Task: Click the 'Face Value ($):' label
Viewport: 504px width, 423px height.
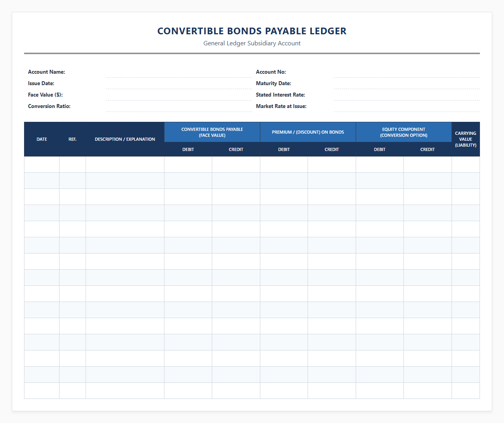Action: point(45,95)
